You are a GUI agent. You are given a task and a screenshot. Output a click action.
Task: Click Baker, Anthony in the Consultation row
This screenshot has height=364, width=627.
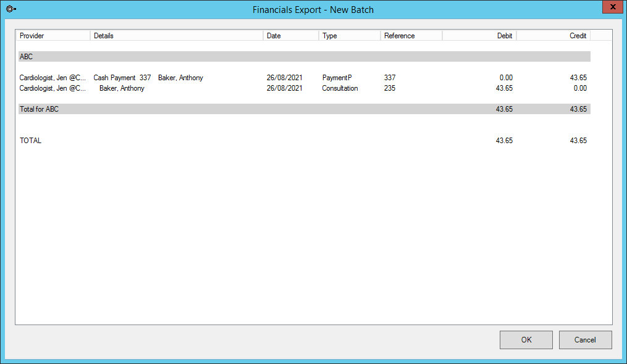[122, 88]
